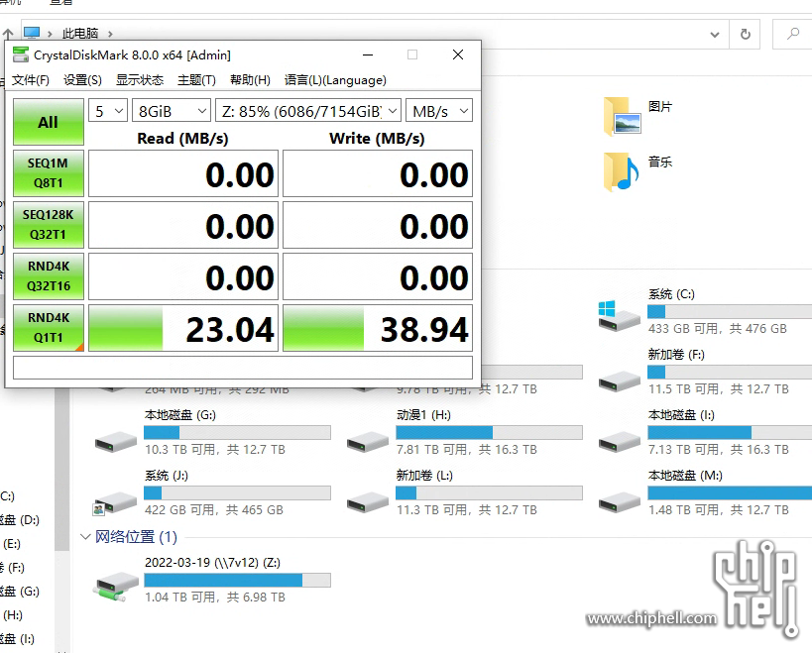
Task: Click the Explorer navigation pane scrollbar
Action: click(62, 470)
